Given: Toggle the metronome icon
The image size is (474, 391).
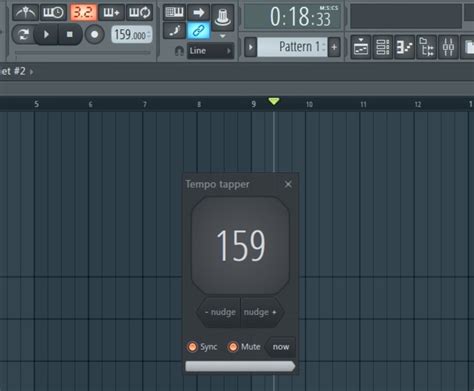Looking at the screenshot, I should [x=25, y=13].
